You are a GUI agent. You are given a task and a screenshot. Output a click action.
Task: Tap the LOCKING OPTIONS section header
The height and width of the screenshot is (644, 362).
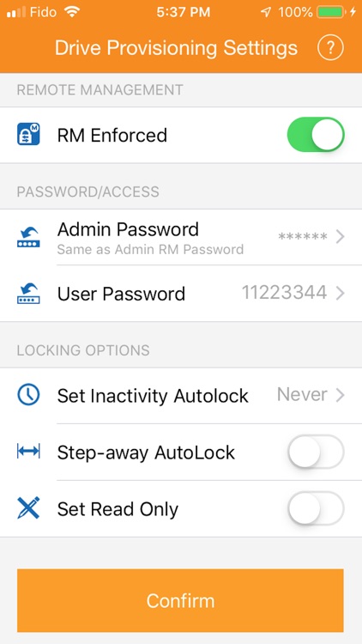click(83, 350)
